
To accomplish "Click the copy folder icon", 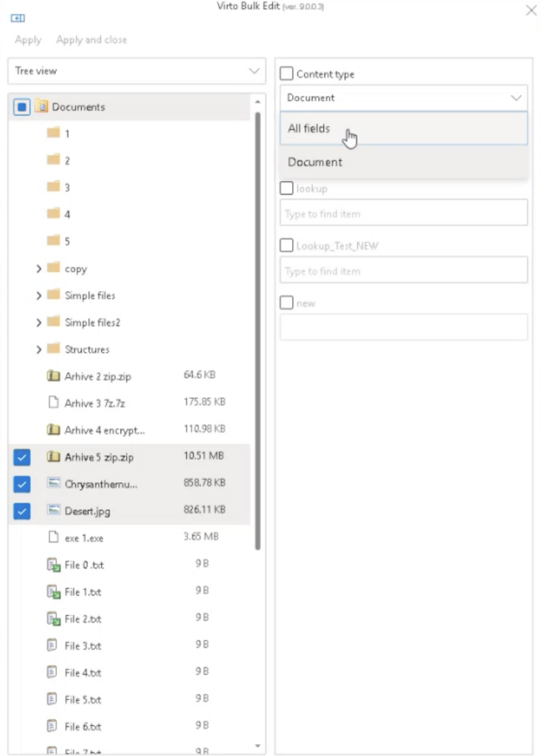I will (53, 267).
